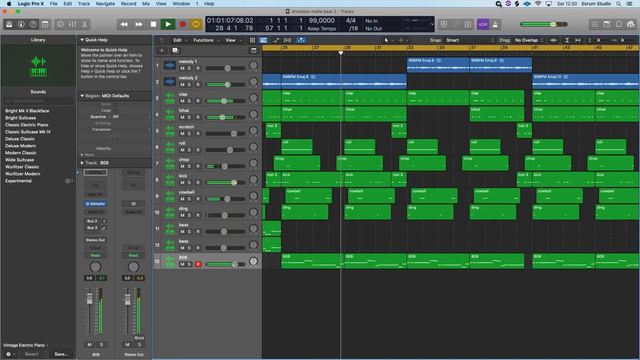The image size is (640, 360).
Task: Click the kick track volume slider
Action: 226,182
